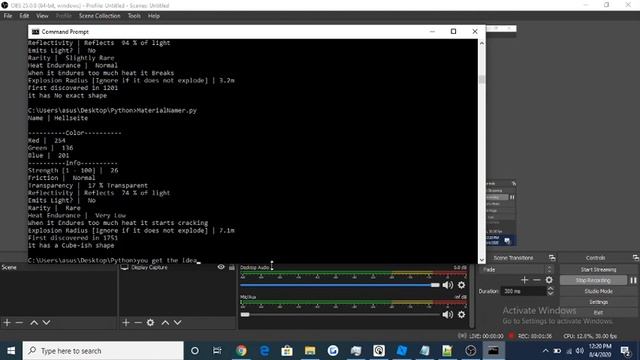Toggle visibility of Display Capture source

click(x=221, y=267)
